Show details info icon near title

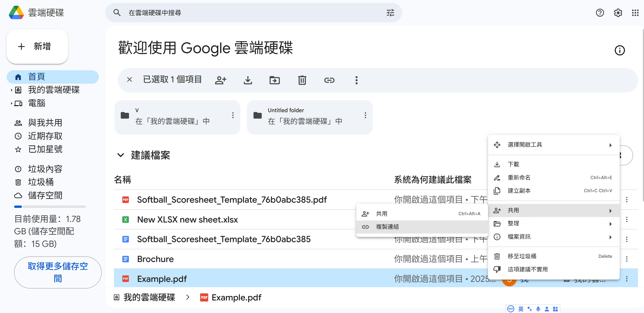[x=620, y=50]
